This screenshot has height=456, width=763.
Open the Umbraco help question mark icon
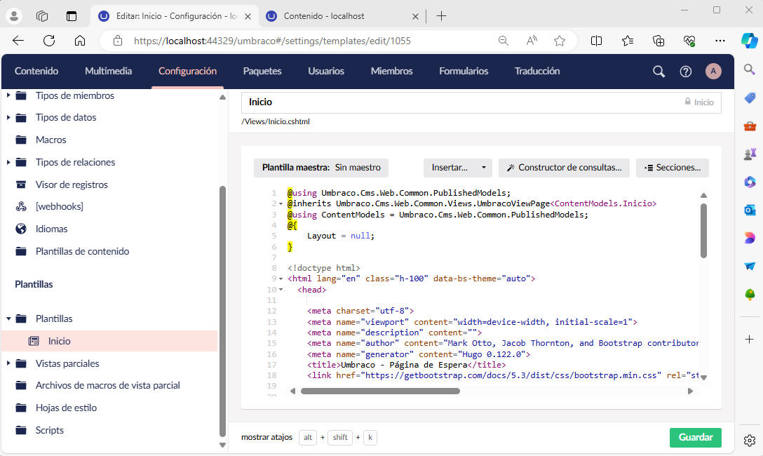[x=685, y=71]
